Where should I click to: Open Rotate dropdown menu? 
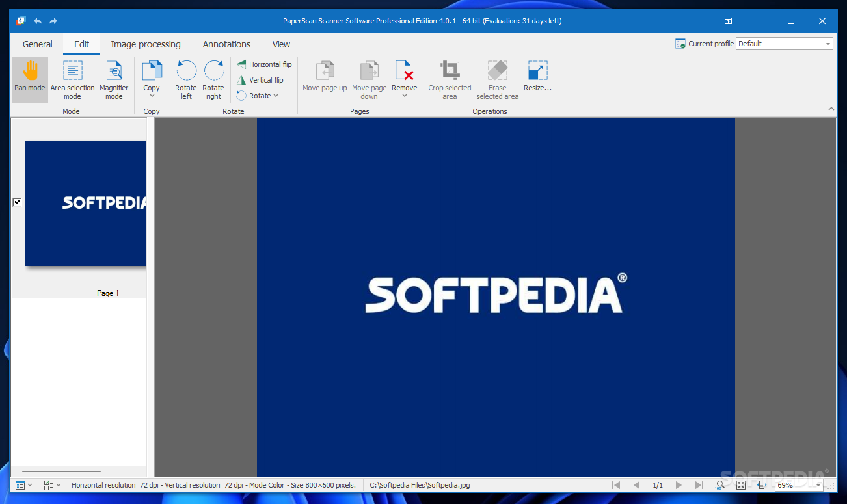[258, 96]
